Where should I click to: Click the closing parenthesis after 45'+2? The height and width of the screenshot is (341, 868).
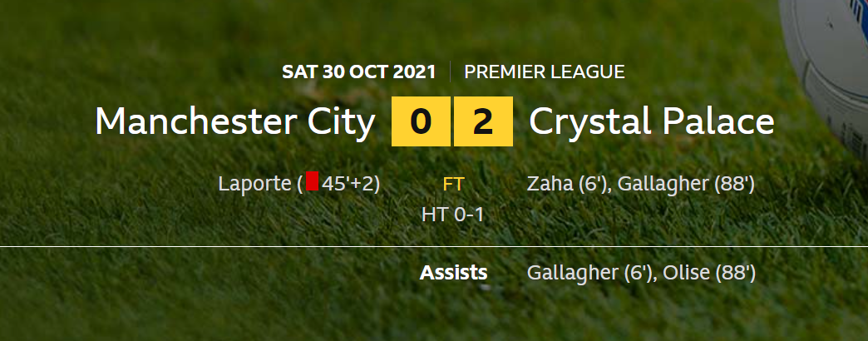tap(377, 184)
